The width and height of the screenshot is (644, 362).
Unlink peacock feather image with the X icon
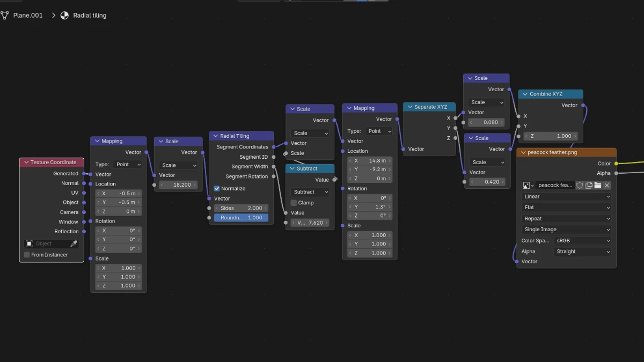click(607, 185)
